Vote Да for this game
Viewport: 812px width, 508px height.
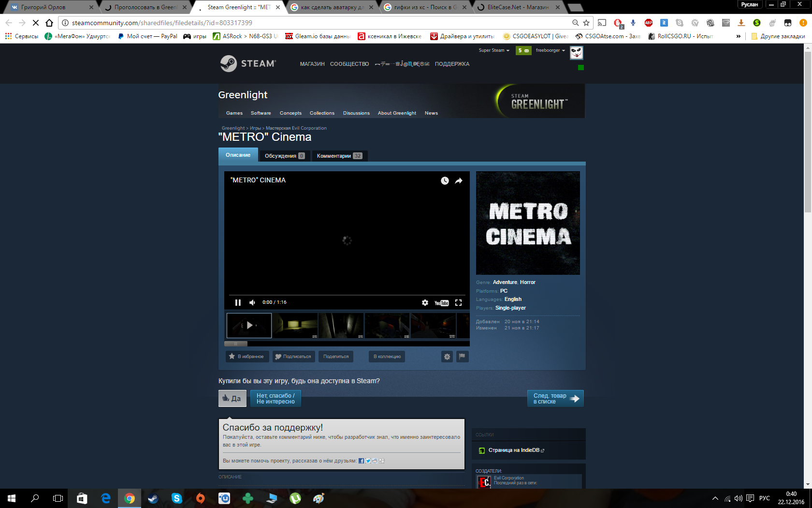(x=232, y=398)
